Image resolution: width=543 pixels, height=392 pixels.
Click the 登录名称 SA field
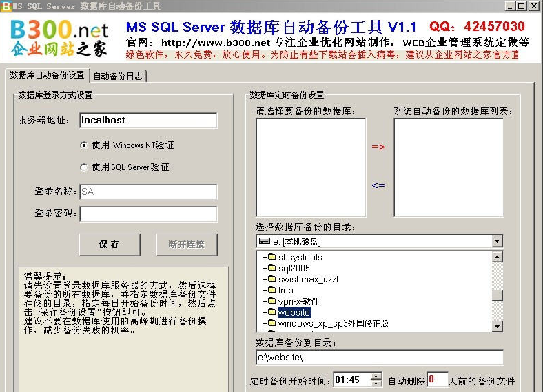[x=148, y=192]
